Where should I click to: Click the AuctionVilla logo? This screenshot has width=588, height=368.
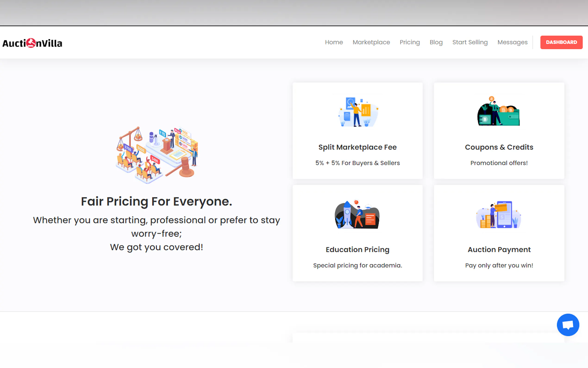click(x=32, y=43)
